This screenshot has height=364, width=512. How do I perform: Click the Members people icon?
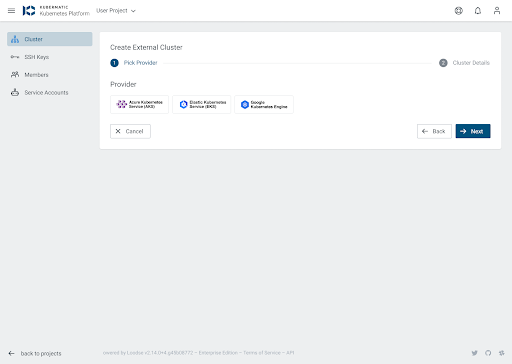[15, 74]
